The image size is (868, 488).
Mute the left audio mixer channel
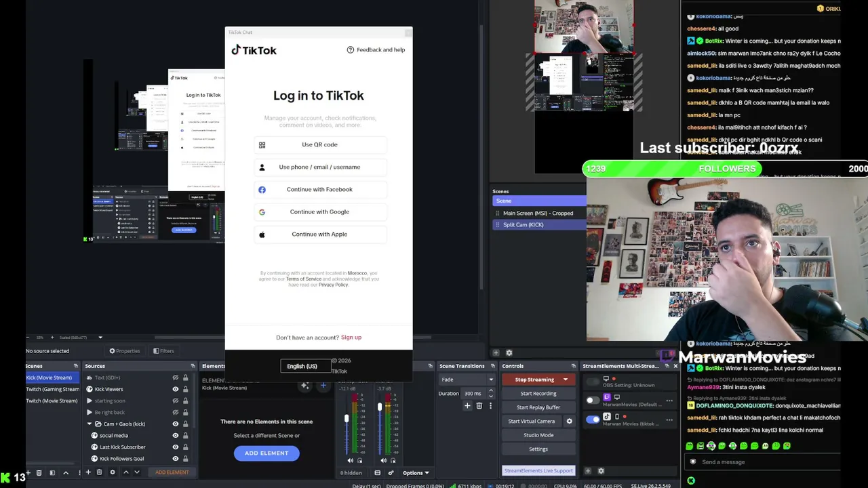pyautogui.click(x=350, y=461)
